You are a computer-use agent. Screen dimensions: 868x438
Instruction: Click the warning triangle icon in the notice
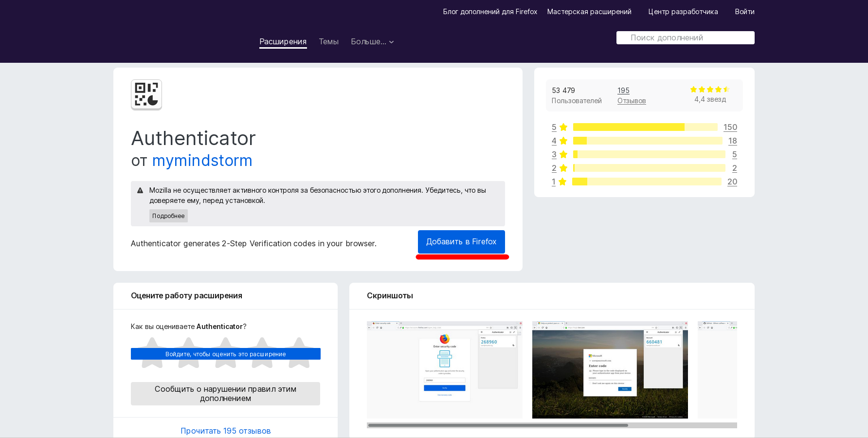point(140,190)
